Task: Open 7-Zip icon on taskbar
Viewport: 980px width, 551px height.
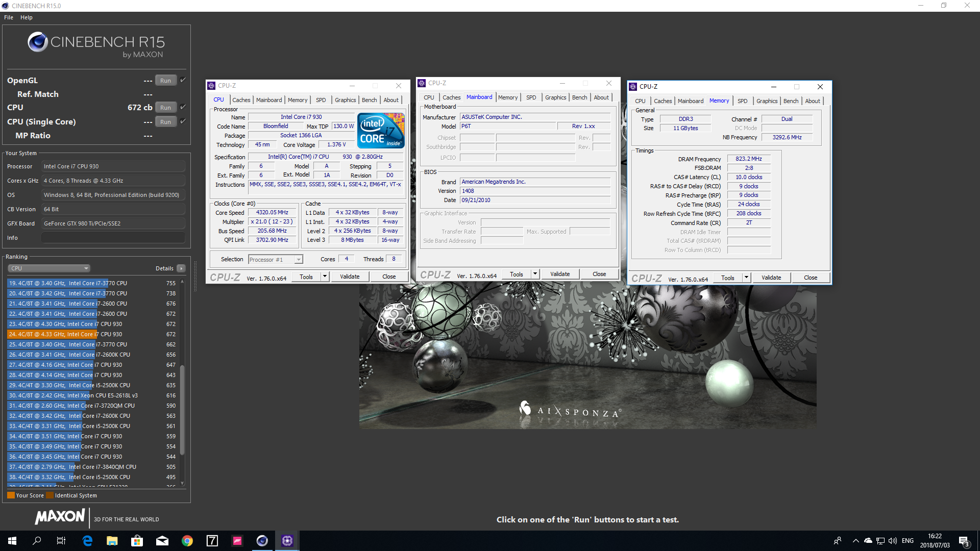Action: [212, 541]
